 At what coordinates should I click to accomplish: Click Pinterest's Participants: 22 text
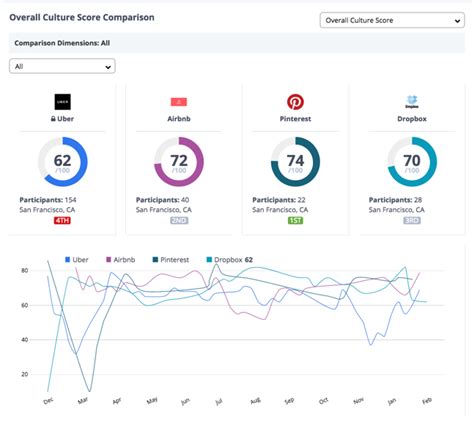[279, 200]
